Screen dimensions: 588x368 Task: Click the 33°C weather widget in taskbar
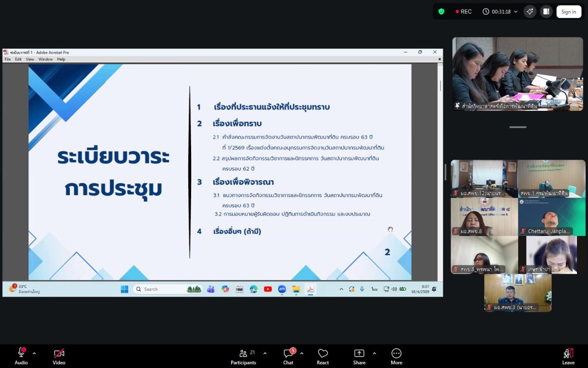24,289
